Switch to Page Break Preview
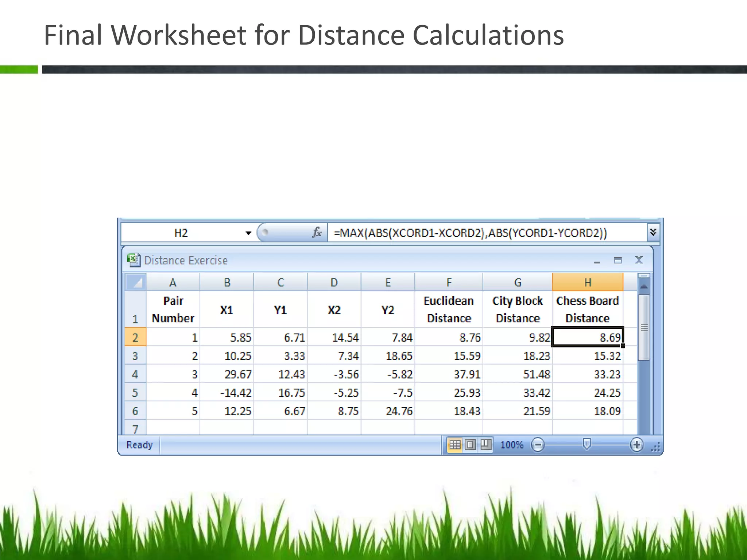Image resolution: width=747 pixels, height=560 pixels. coord(486,444)
